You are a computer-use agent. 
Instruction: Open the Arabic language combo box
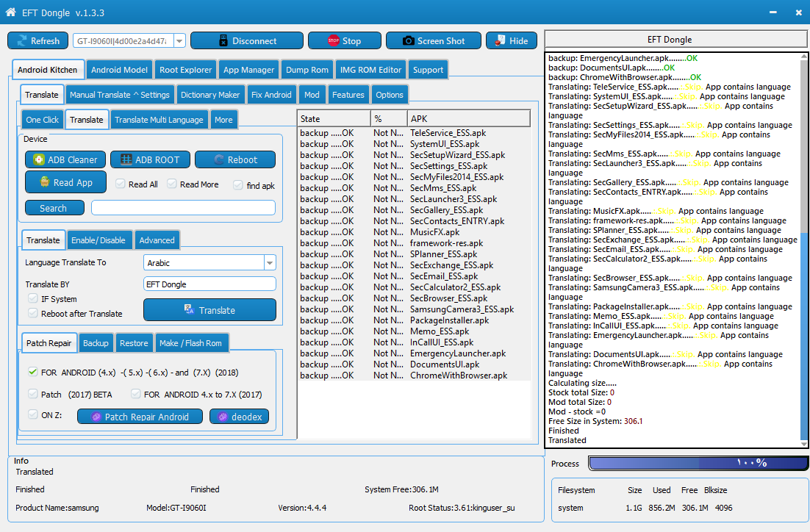(209, 263)
